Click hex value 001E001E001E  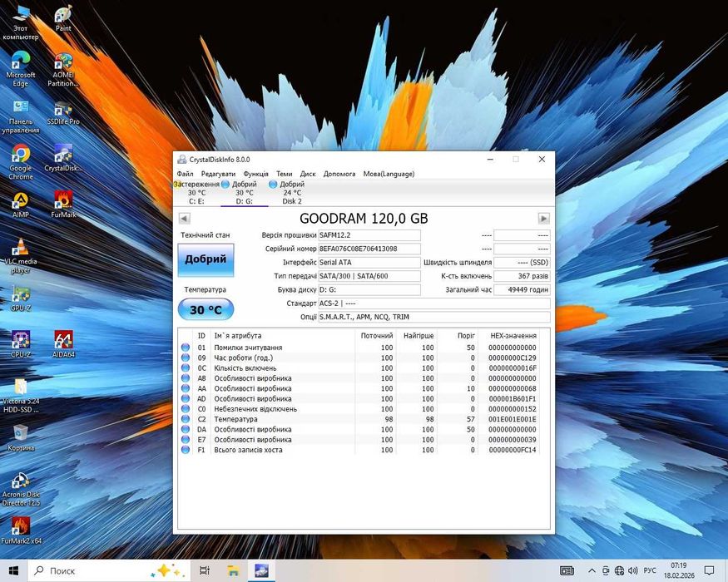(x=513, y=419)
